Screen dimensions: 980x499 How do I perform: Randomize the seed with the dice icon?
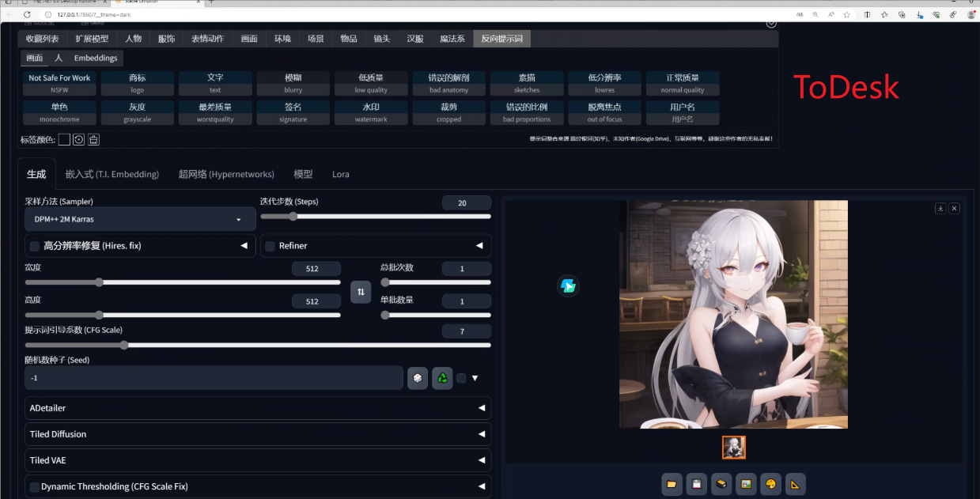pyautogui.click(x=417, y=378)
